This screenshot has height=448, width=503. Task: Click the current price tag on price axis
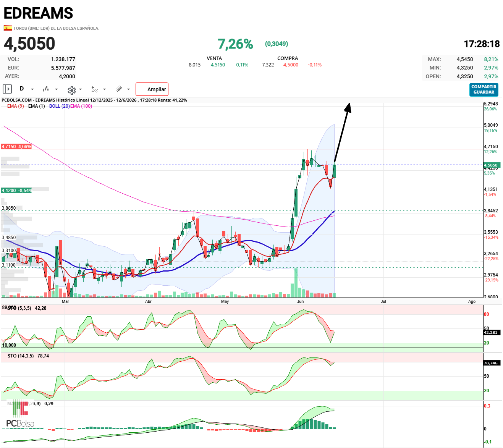[x=492, y=165]
